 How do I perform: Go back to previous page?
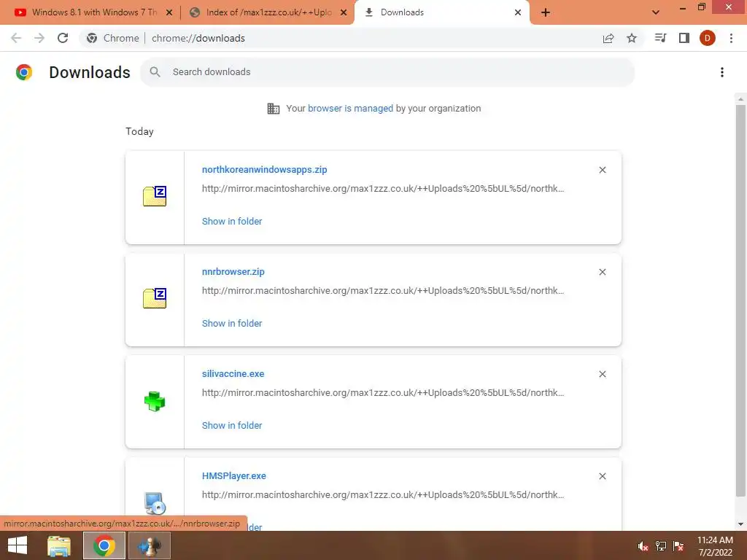click(x=16, y=38)
